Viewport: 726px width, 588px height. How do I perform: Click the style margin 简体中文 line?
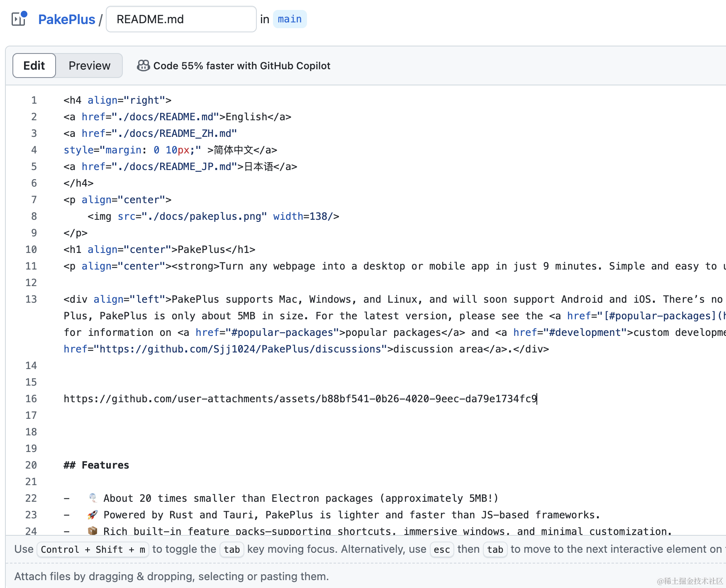point(170,150)
